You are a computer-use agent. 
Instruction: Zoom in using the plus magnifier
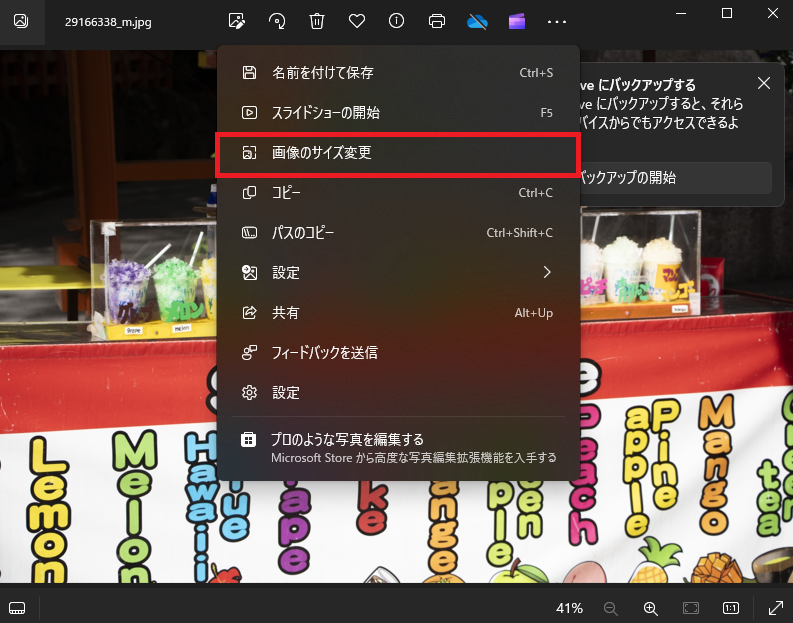[650, 608]
